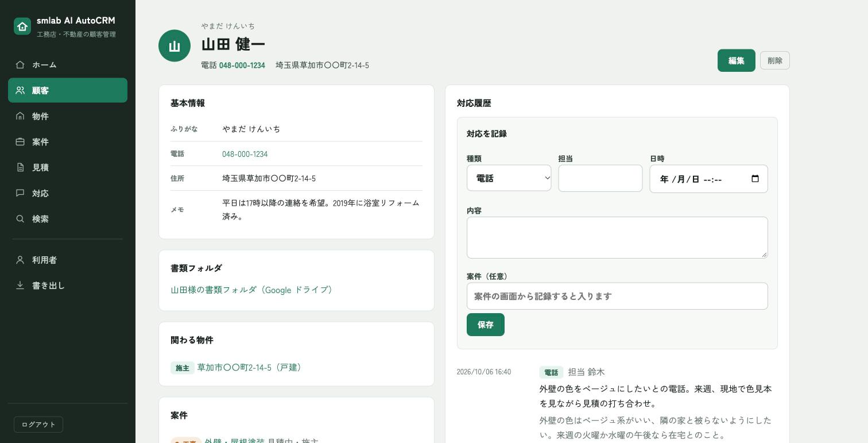Click the 日時 date-time field
The height and width of the screenshot is (443, 868).
(708, 179)
